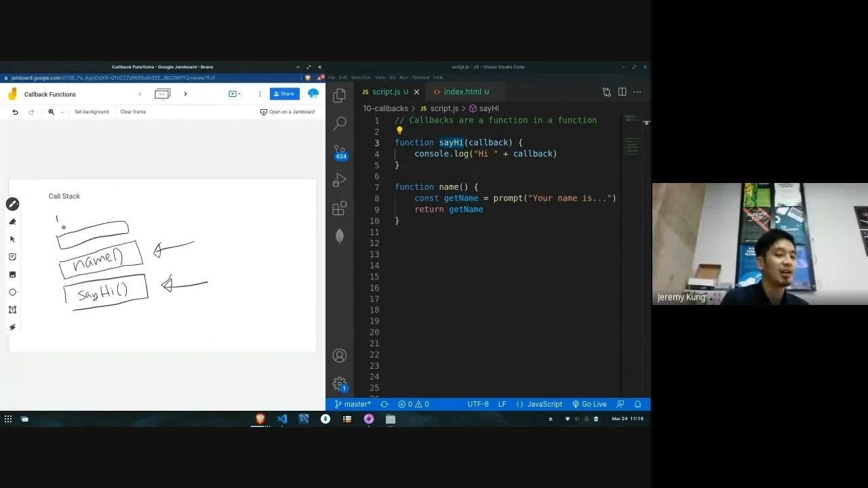Open the MongoDB sidebar panel
Image resolution: width=868 pixels, height=488 pixels.
tap(339, 235)
